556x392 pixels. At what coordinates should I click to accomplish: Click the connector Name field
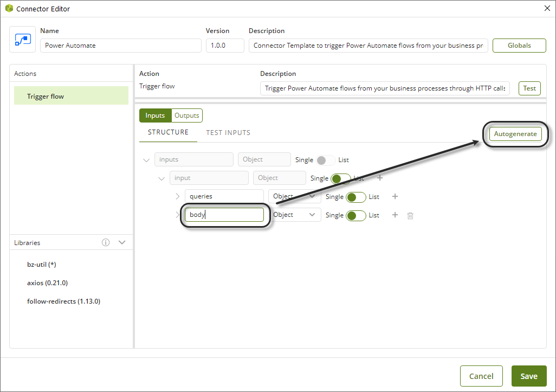pyautogui.click(x=120, y=46)
